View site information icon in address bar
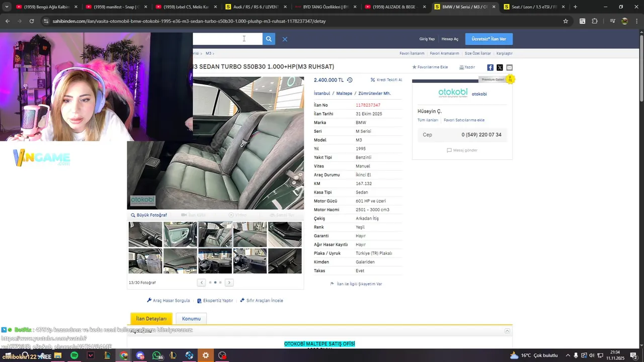The image size is (644, 362). (46, 21)
